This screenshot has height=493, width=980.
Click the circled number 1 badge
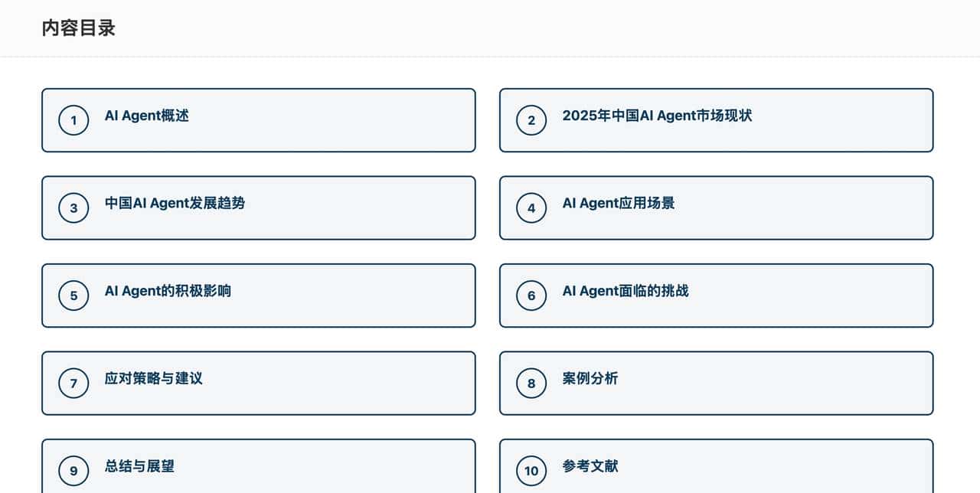coord(73,120)
